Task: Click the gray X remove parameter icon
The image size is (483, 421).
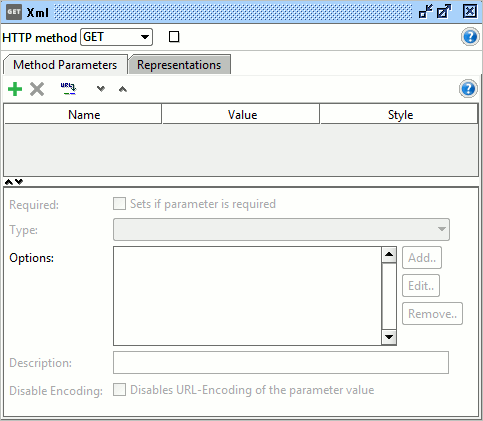Action: pyautogui.click(x=37, y=89)
